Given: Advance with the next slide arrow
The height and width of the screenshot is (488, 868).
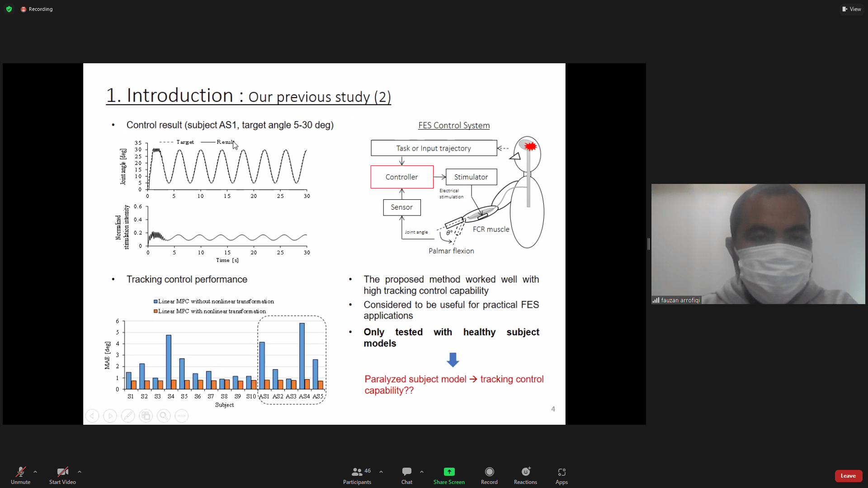Looking at the screenshot, I should [110, 416].
